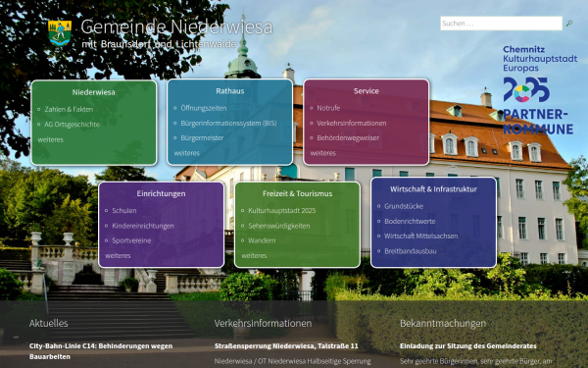
Task: Open Grundstücke link
Action: [x=404, y=206]
